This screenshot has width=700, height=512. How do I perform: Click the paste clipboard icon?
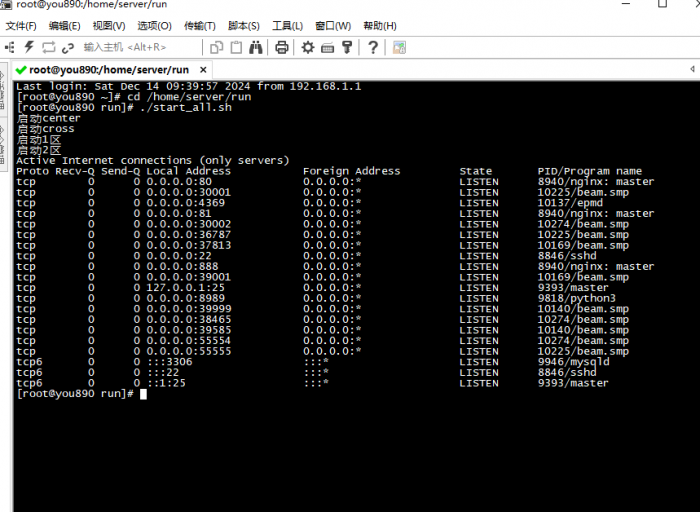236,47
